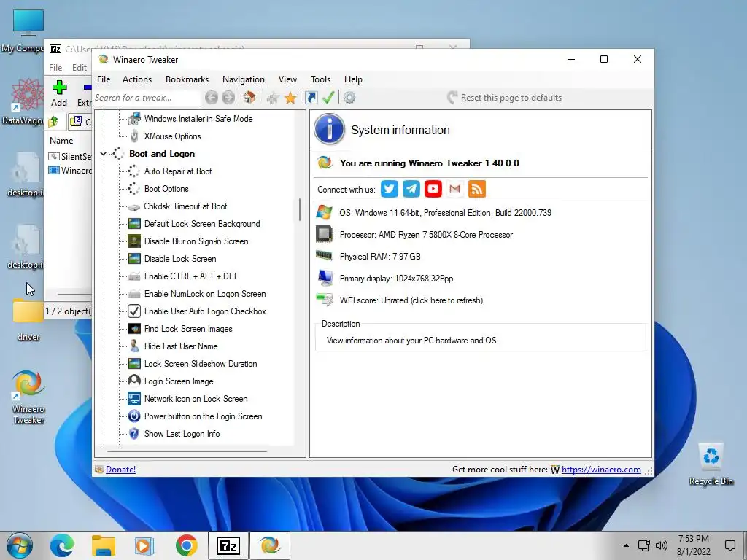Select Find Lock Screen Images
The width and height of the screenshot is (747, 560).
coord(188,329)
